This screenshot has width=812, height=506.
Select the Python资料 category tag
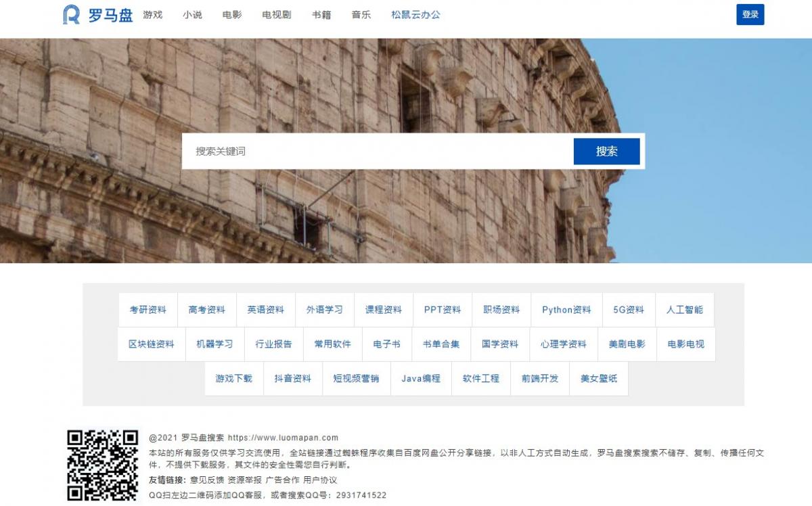(x=566, y=310)
